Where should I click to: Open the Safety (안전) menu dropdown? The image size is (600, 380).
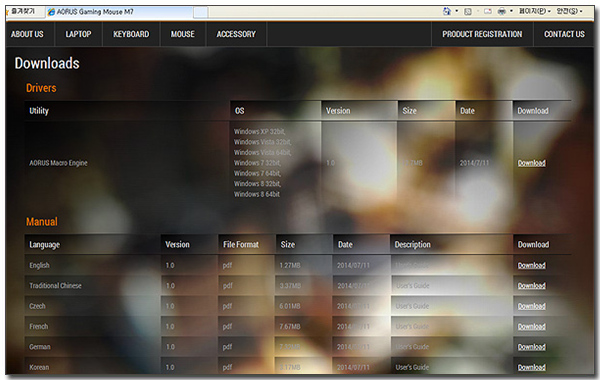tap(569, 11)
